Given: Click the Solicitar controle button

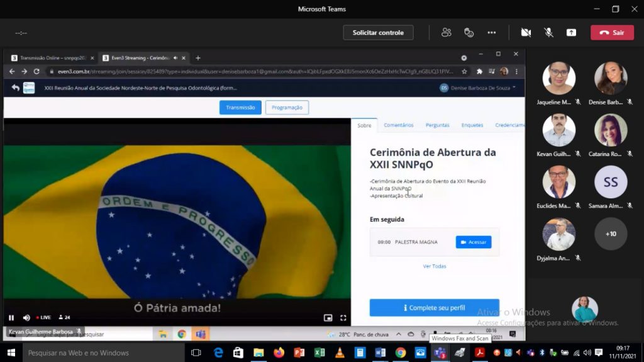Looking at the screenshot, I should (378, 33).
